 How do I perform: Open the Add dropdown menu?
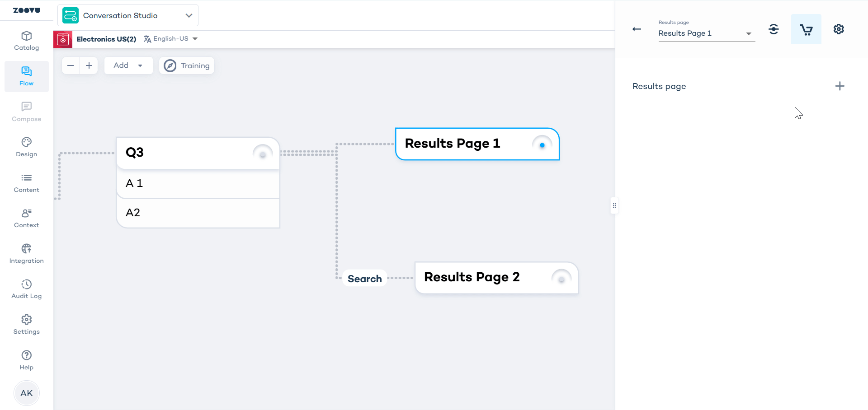pyautogui.click(x=128, y=65)
